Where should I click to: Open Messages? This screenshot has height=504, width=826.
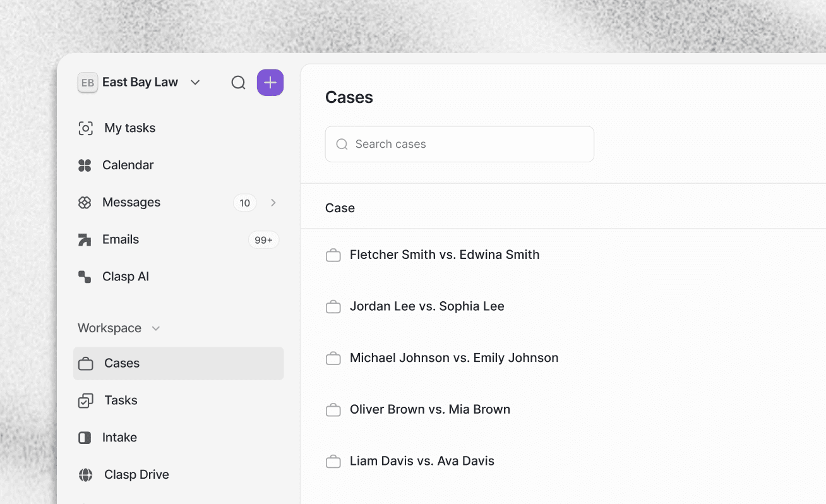131,202
